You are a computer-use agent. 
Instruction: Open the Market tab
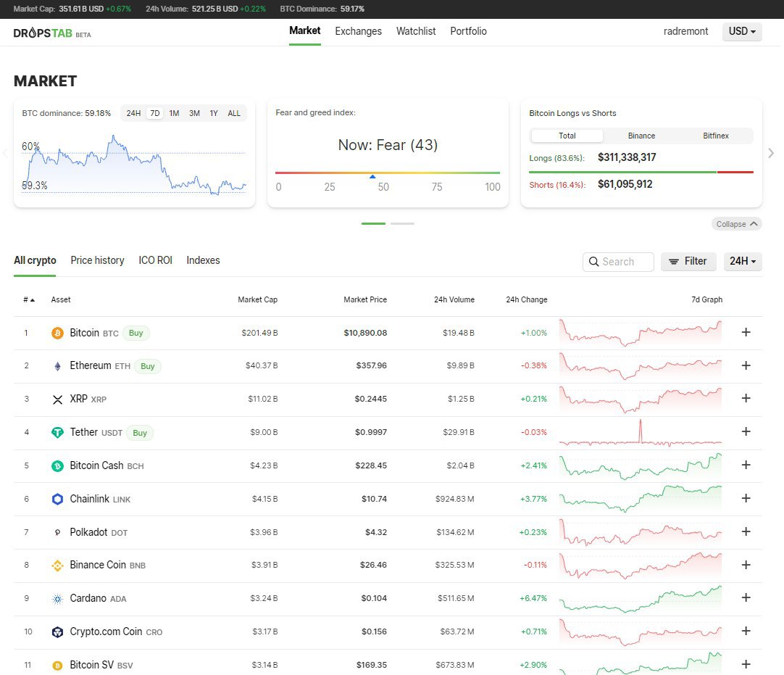[x=304, y=31]
